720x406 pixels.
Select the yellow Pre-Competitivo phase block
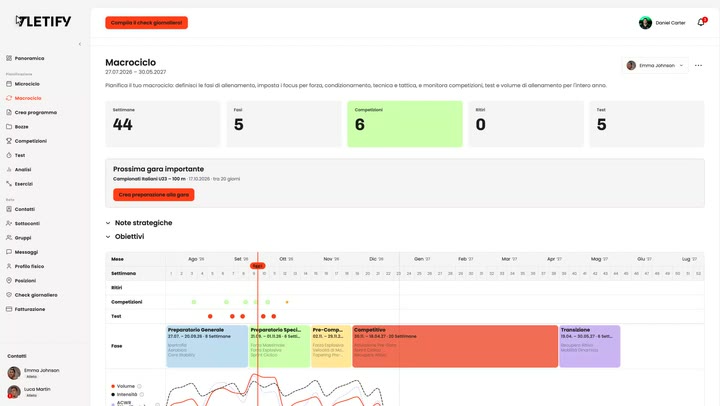pyautogui.click(x=331, y=346)
